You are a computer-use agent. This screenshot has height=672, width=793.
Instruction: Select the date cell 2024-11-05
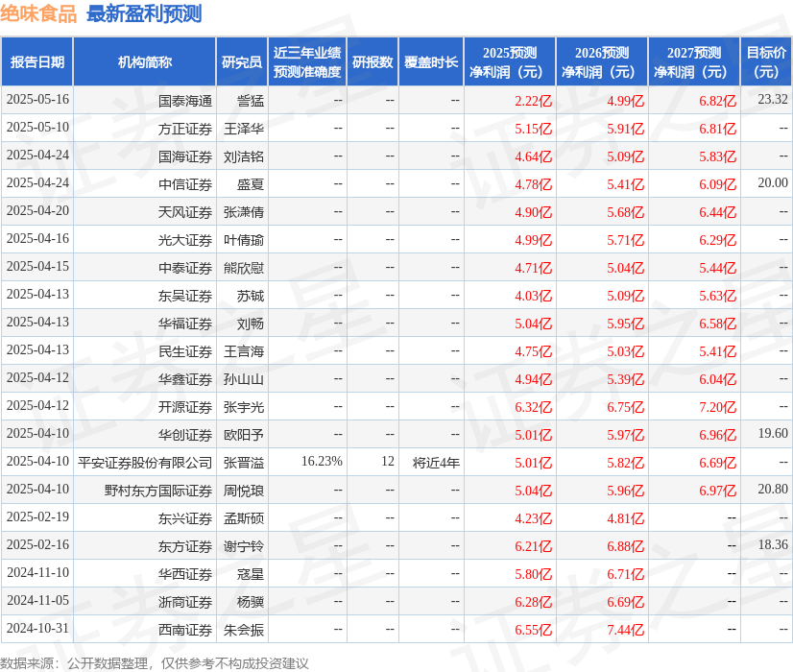(37, 600)
